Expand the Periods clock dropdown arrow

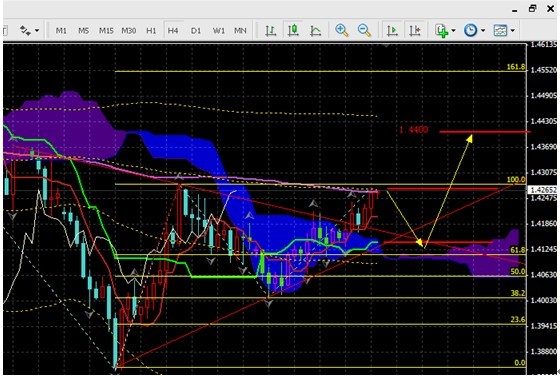(x=483, y=31)
